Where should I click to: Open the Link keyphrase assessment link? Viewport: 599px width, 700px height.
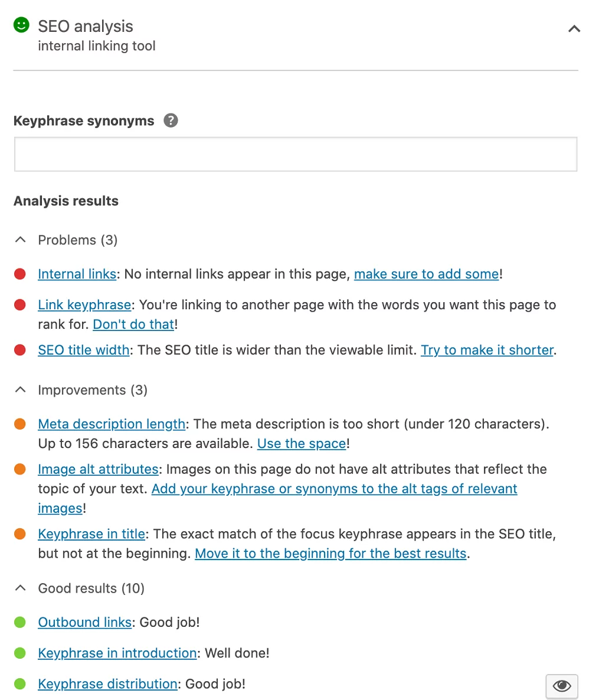(84, 305)
